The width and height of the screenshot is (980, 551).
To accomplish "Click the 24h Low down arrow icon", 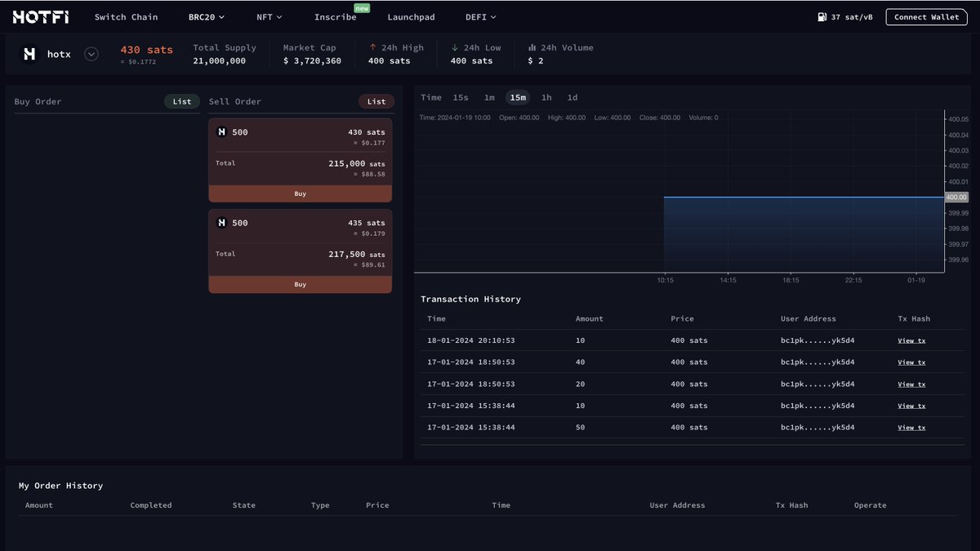I will 455,47.
